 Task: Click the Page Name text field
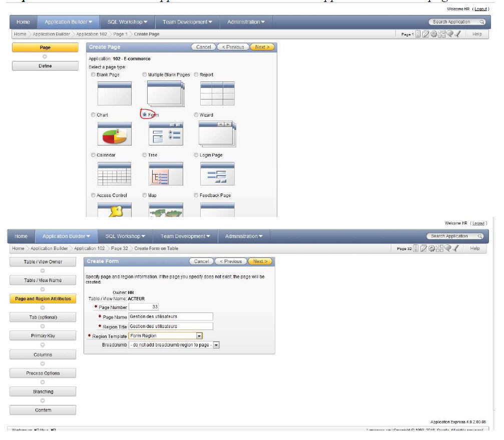tap(171, 316)
